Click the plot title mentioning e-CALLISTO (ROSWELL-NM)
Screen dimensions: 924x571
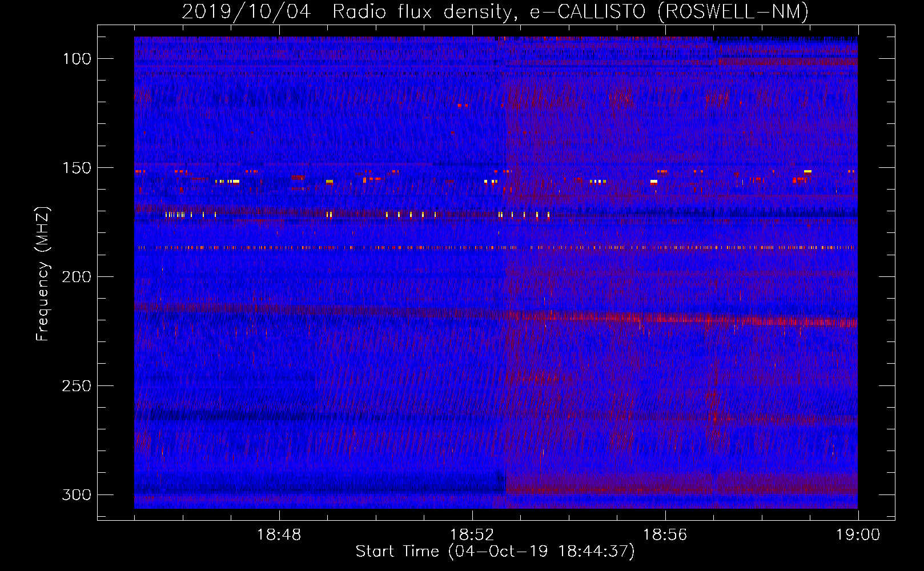(x=495, y=11)
